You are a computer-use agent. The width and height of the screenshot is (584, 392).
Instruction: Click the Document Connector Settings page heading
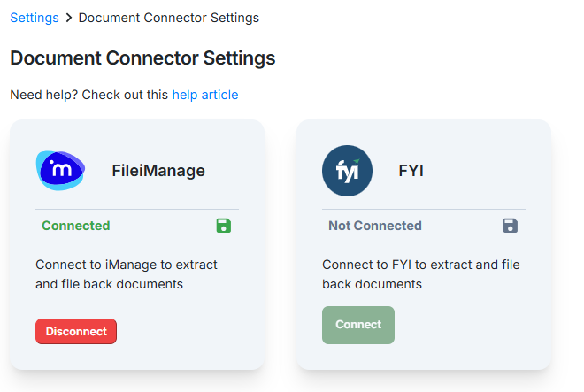(142, 58)
